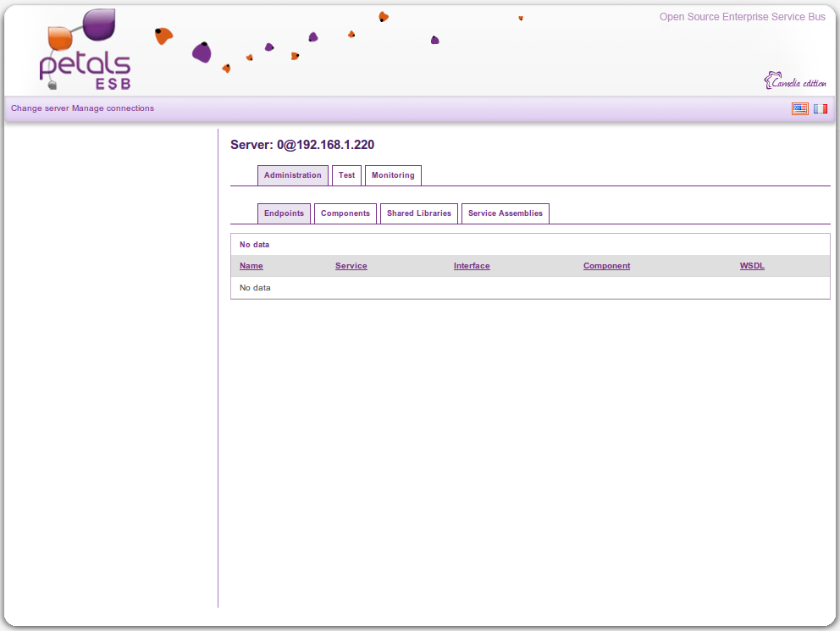Switch language using the French flag

point(820,108)
